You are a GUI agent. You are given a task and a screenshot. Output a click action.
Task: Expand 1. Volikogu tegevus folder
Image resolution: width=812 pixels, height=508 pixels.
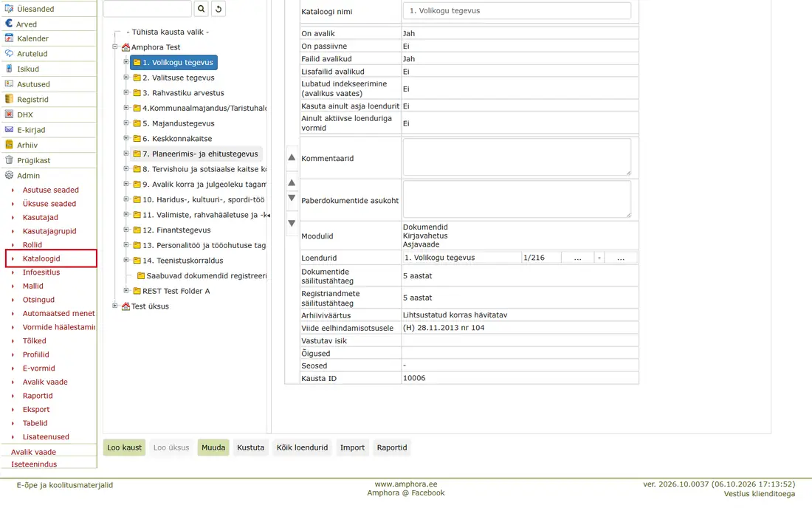[x=125, y=61]
